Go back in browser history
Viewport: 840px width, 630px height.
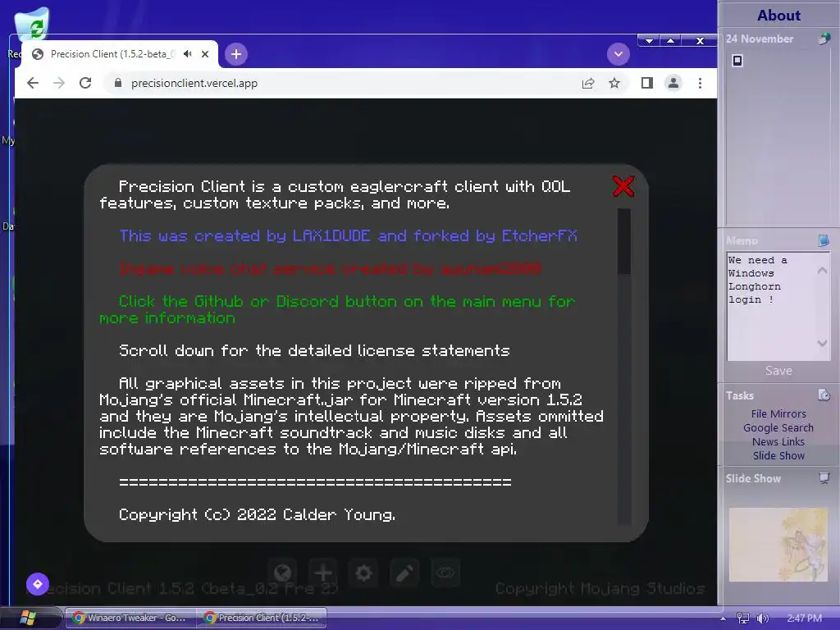click(33, 83)
